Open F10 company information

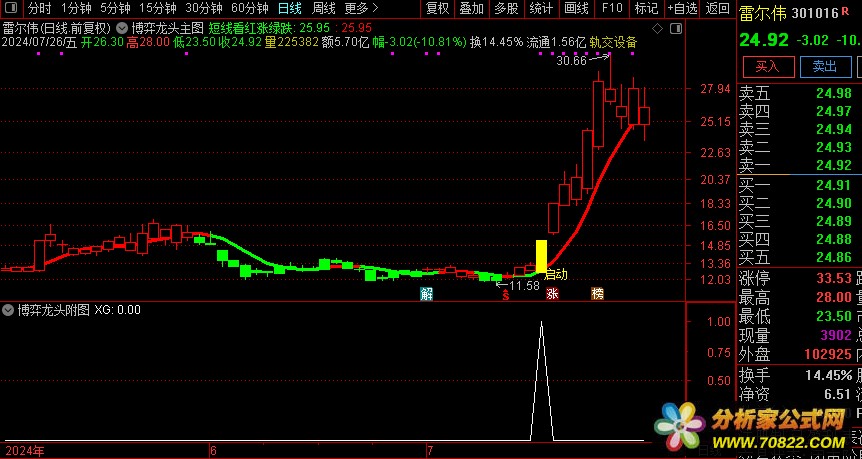[612, 8]
